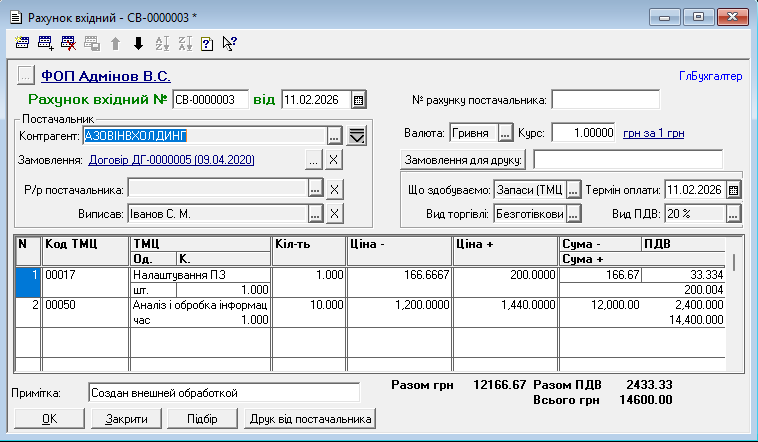Open the Валюта selection ellipsis button
This screenshot has width=758, height=442.
[x=505, y=133]
